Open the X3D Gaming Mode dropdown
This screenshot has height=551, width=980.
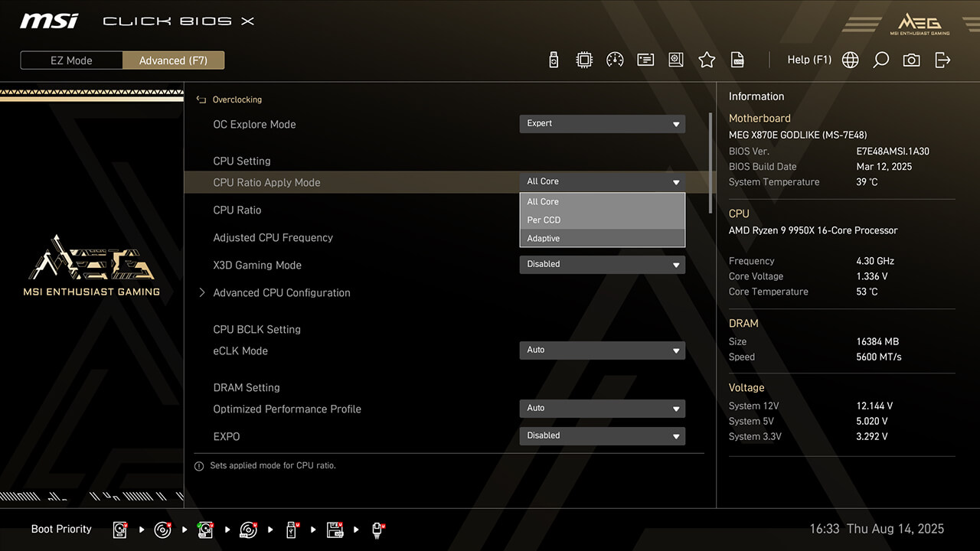click(602, 265)
